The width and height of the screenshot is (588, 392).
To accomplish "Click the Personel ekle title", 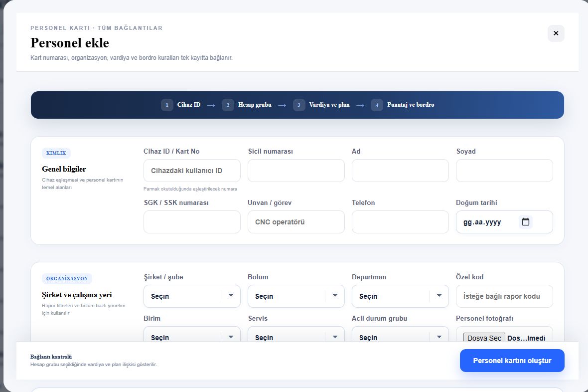I will point(70,43).
